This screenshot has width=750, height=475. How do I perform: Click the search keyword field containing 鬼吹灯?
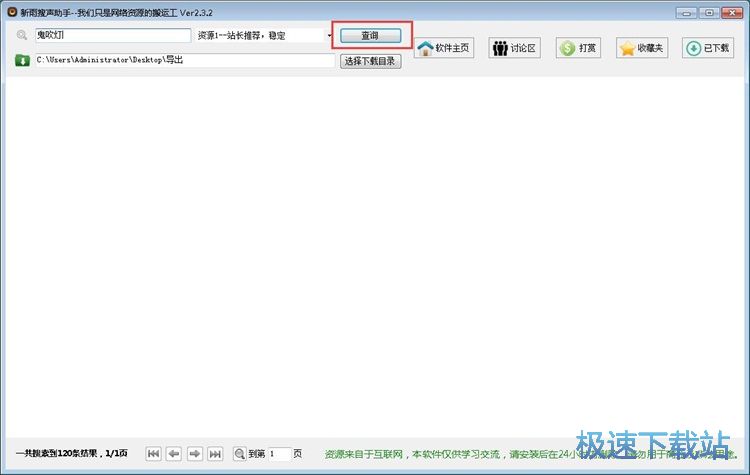pyautogui.click(x=113, y=35)
